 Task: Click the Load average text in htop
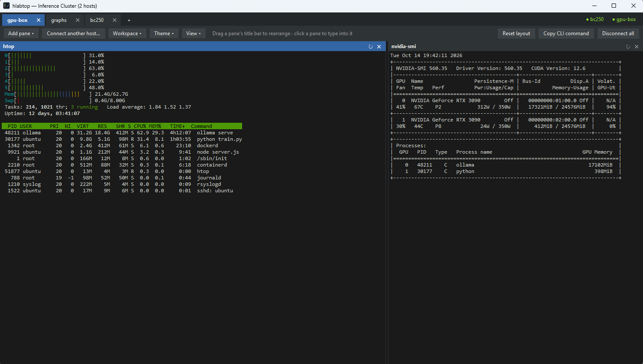pyautogui.click(x=149, y=107)
